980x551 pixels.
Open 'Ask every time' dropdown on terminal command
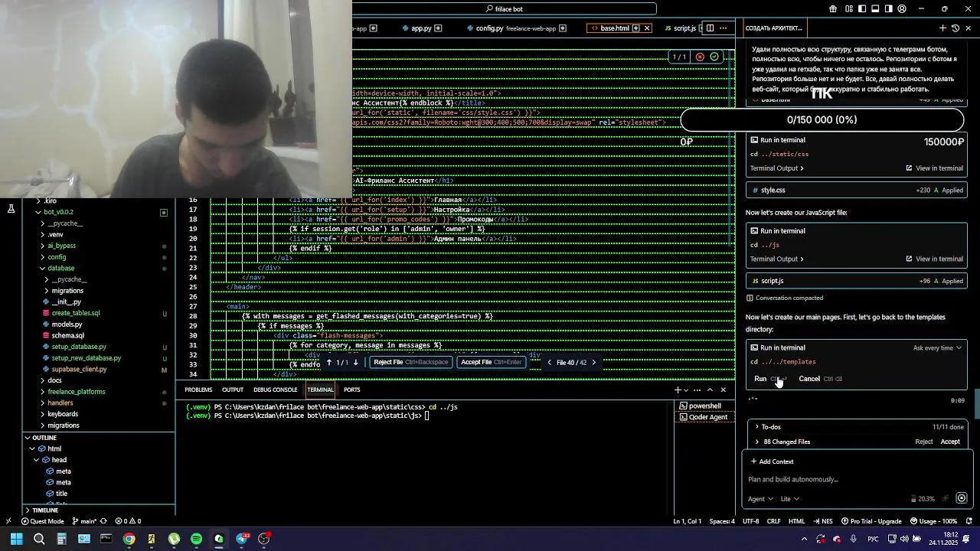tap(937, 348)
